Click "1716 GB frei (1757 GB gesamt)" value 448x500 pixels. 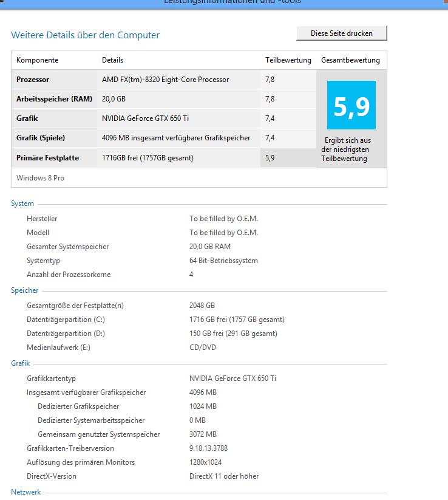[237, 320]
